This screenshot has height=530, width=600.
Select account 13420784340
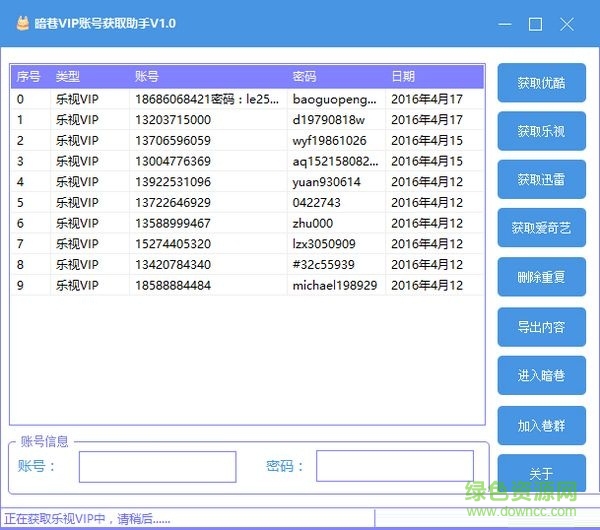tap(173, 264)
